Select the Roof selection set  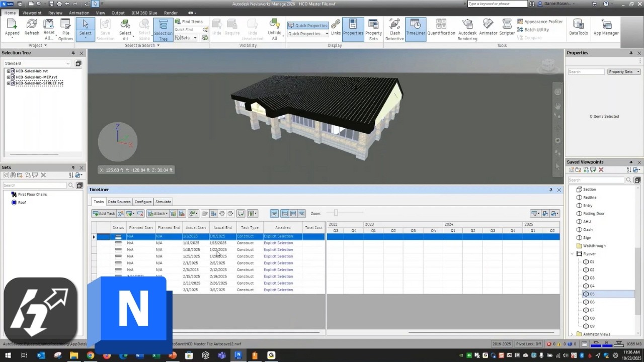click(22, 203)
